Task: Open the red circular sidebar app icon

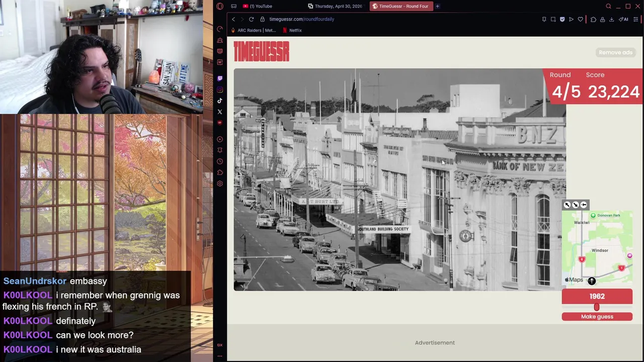Action: pos(220,123)
